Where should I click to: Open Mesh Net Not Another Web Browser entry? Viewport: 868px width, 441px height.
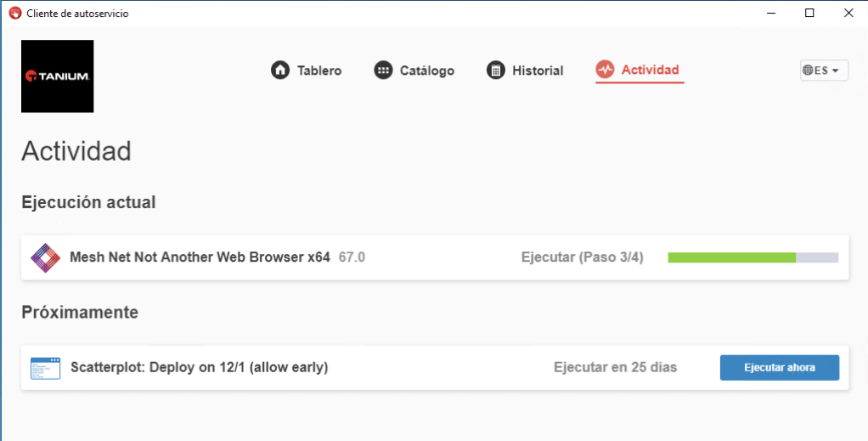[200, 257]
